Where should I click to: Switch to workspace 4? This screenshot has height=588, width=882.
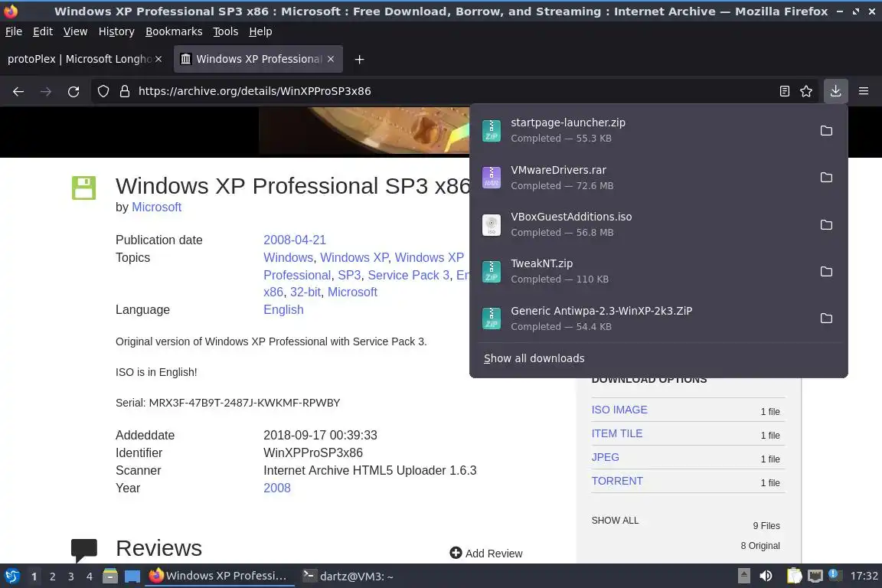90,577
